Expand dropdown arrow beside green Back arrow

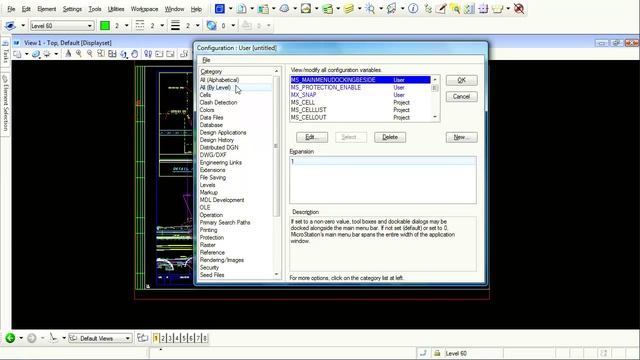pyautogui.click(x=21, y=338)
